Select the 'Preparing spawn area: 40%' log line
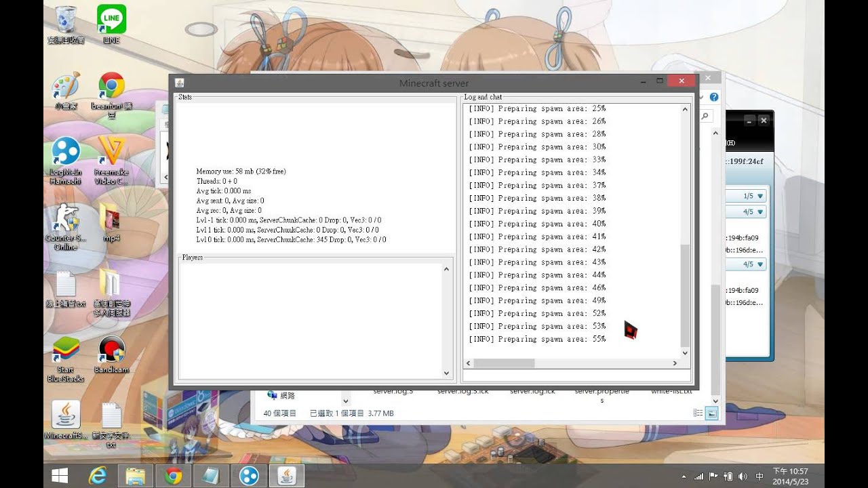Viewport: 868px width, 488px height. 537,224
